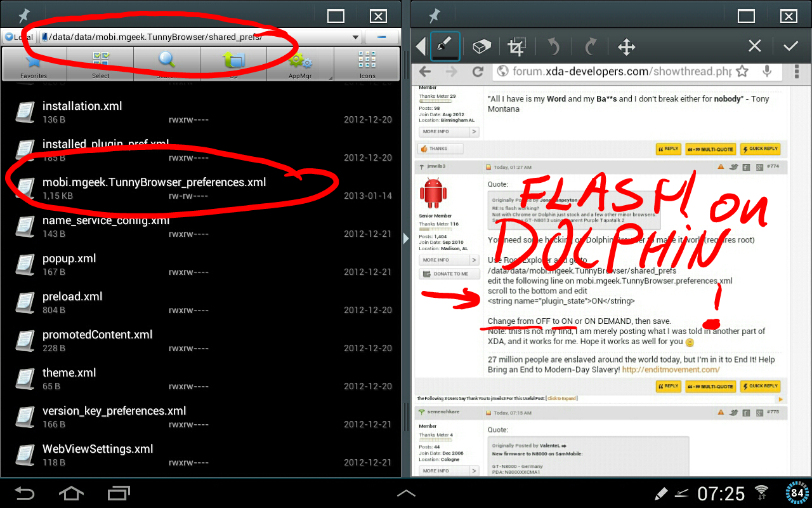Screen dimensions: 812x508
Task: Reload the xda-developers page
Action: coord(478,72)
